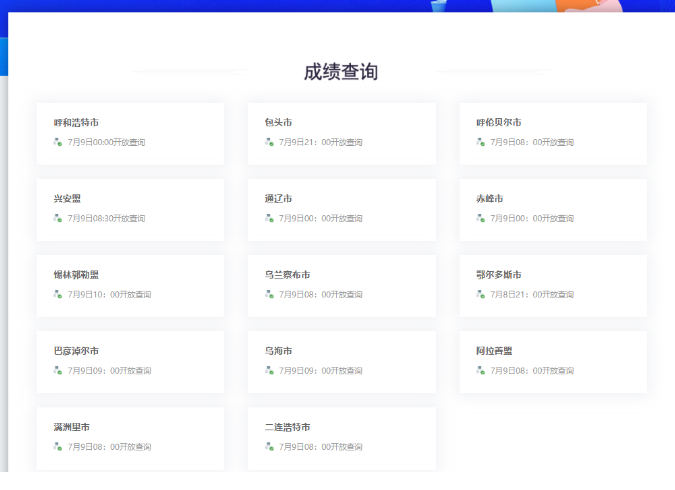Click the icon in 兴安盟 card

click(58, 218)
